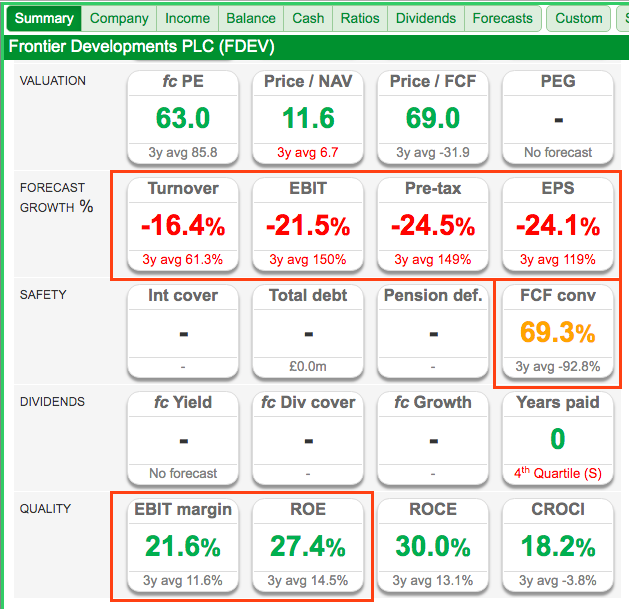Click the ROE card
The image size is (629, 609).
click(308, 546)
